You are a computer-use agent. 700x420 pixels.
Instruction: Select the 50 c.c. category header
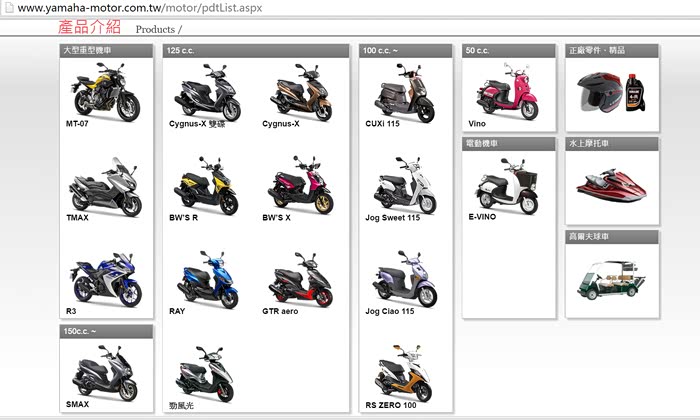click(x=509, y=50)
